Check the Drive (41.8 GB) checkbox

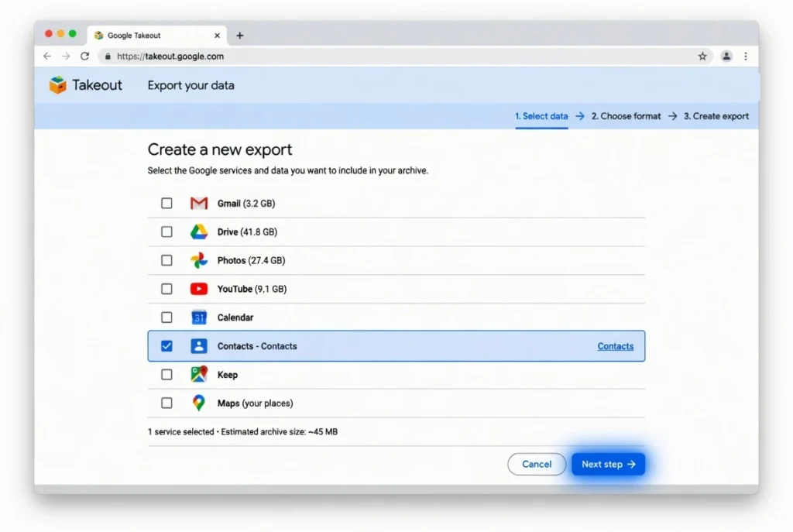pos(166,232)
